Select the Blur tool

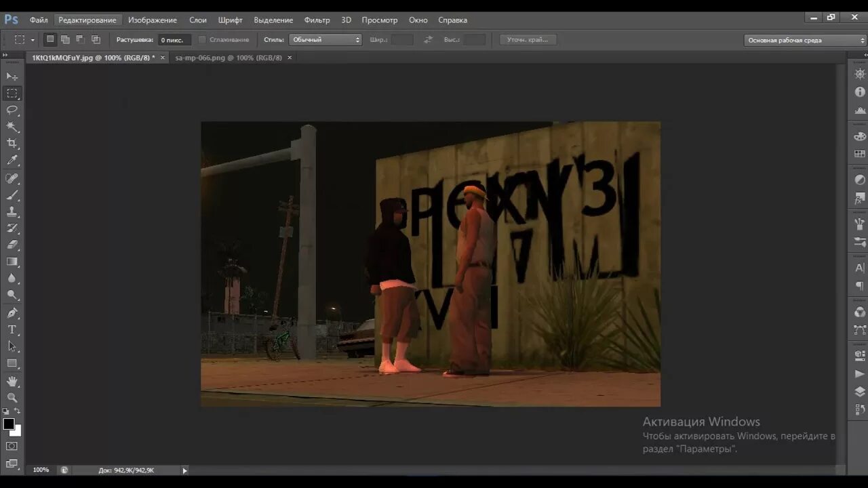click(x=12, y=278)
